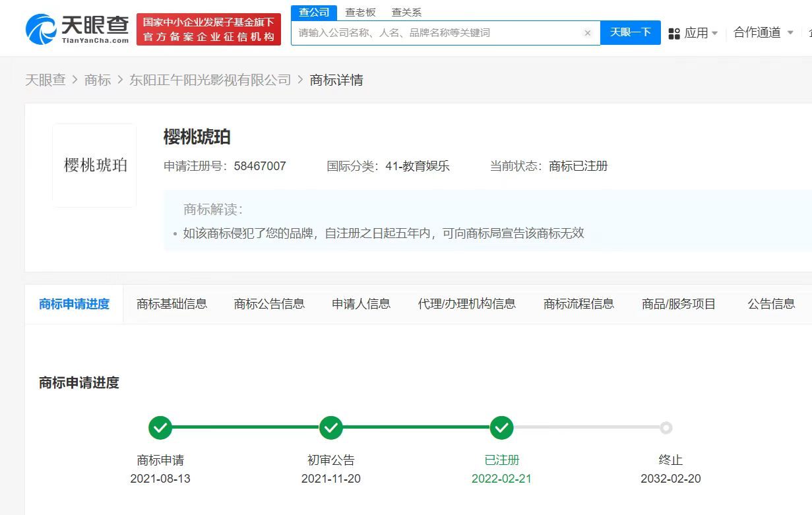Select the 申请人信息 tab
This screenshot has width=812, height=515.
(x=361, y=304)
